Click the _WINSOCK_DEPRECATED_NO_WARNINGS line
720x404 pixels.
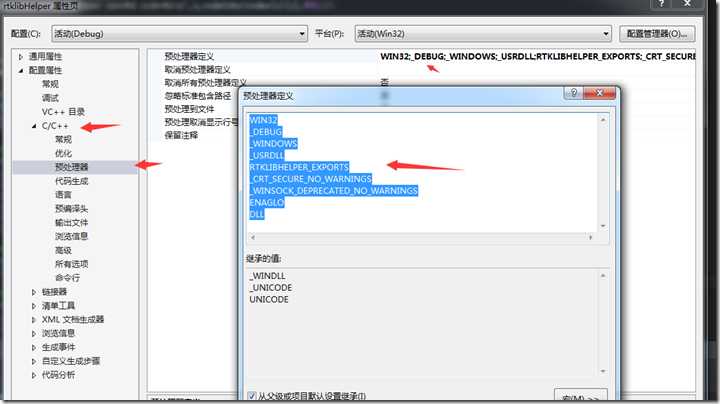coord(333,191)
